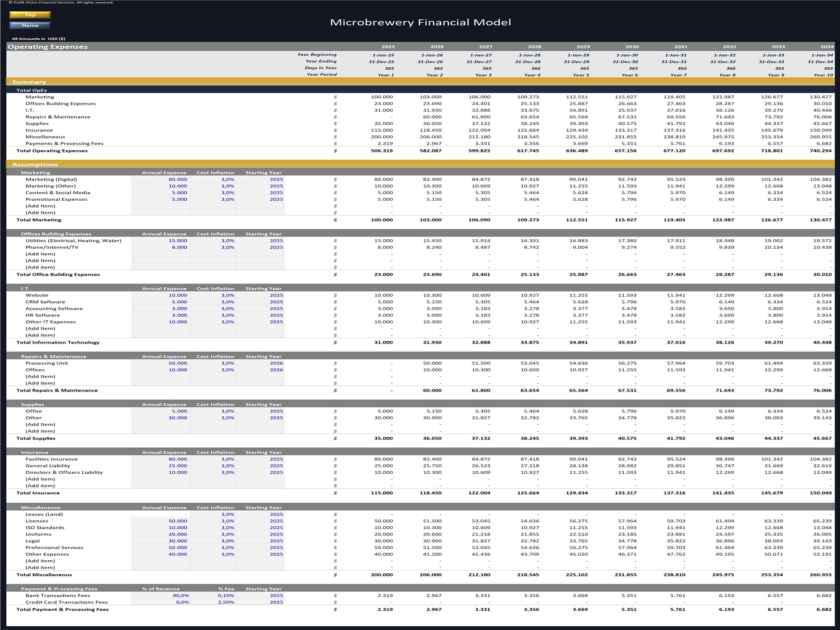
Task: Click the 2034 column header
Action: [827, 47]
